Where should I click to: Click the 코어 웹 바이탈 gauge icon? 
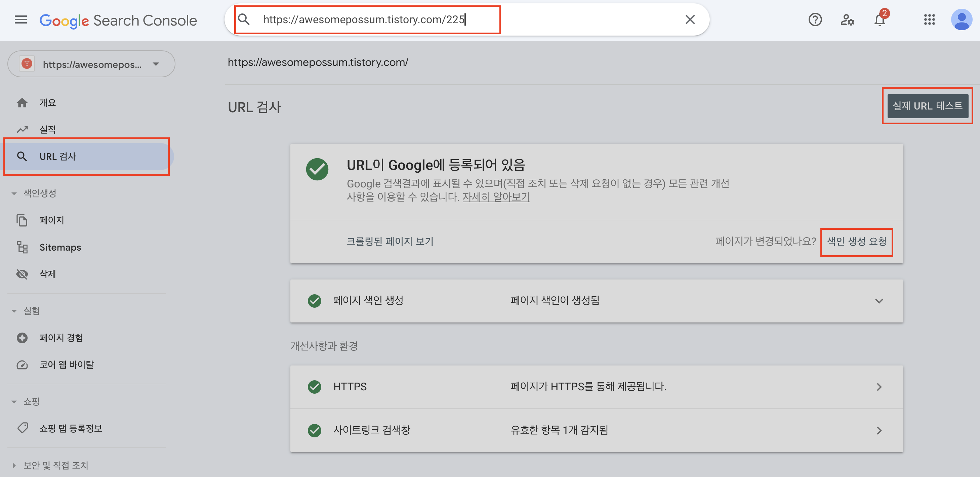click(x=22, y=365)
